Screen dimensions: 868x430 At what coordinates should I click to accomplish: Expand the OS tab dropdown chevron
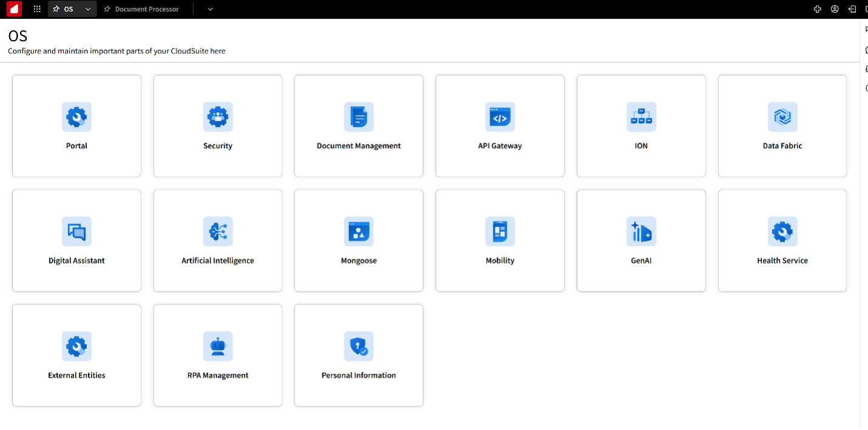[88, 9]
